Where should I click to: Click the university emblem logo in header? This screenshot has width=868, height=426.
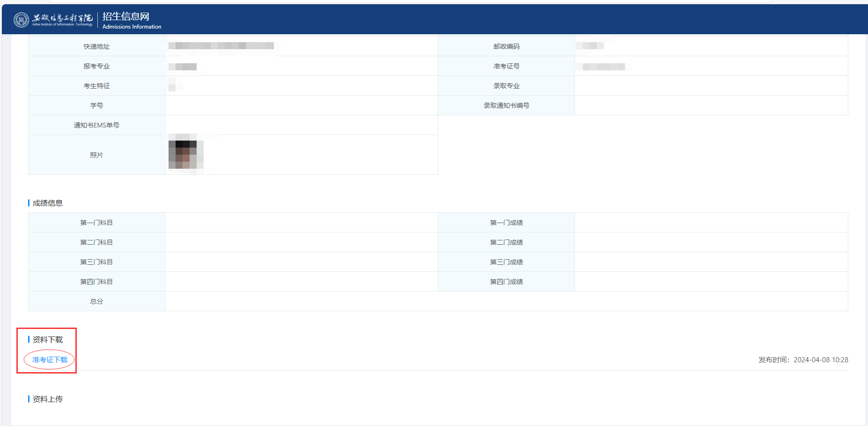pos(21,20)
